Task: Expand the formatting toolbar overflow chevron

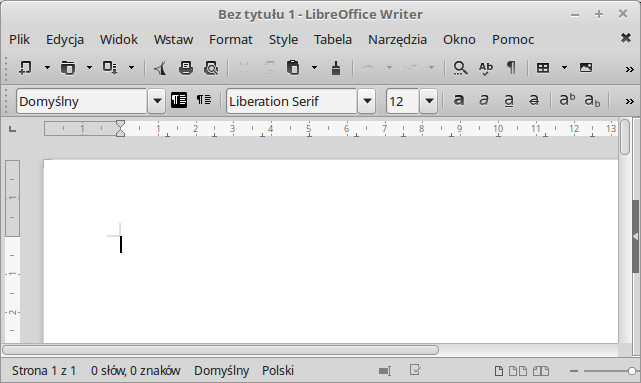Action: (630, 101)
